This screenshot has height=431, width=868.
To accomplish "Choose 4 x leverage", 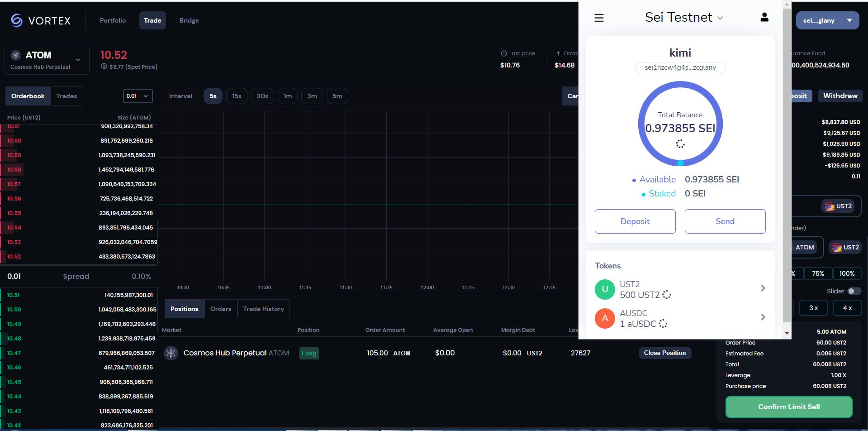I will tap(847, 308).
